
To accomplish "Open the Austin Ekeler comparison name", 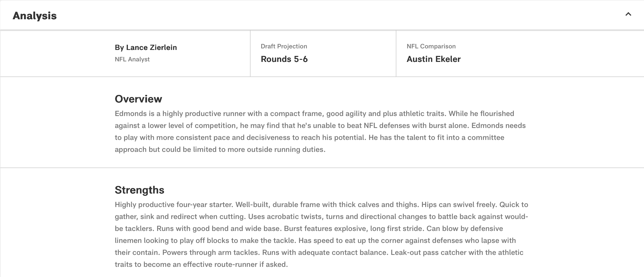I will click(x=434, y=59).
